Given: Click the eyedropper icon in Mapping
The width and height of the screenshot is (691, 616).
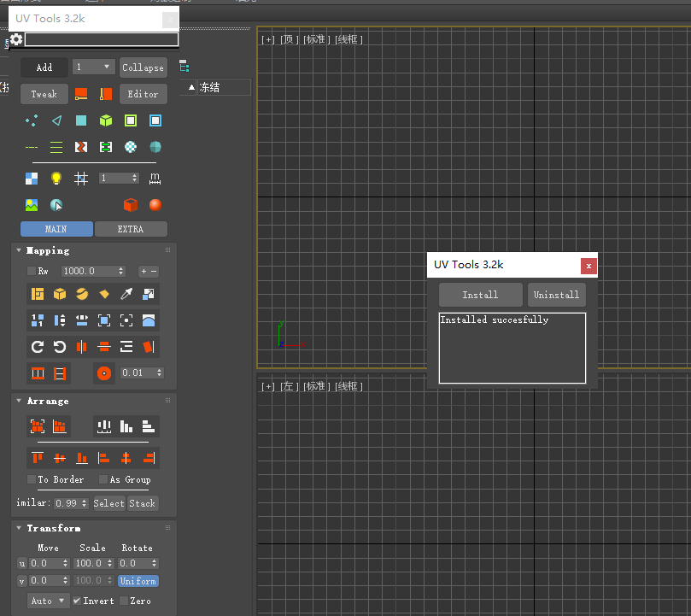Looking at the screenshot, I should (x=126, y=294).
